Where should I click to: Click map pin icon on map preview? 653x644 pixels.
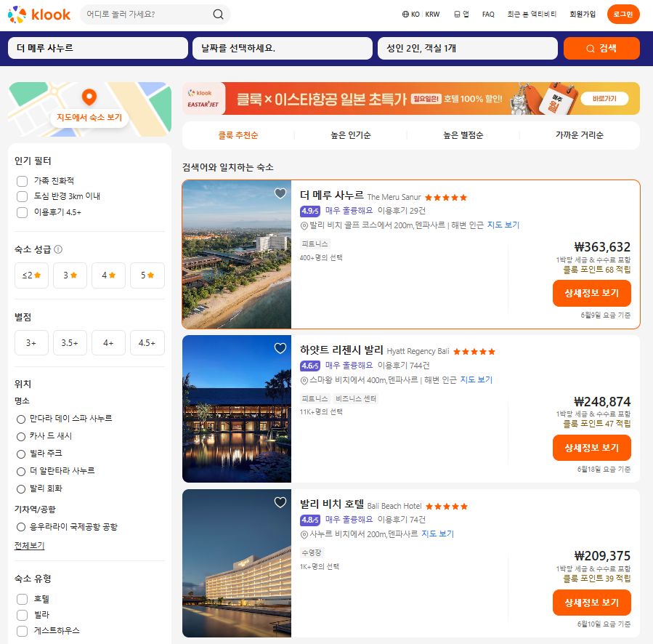(89, 97)
